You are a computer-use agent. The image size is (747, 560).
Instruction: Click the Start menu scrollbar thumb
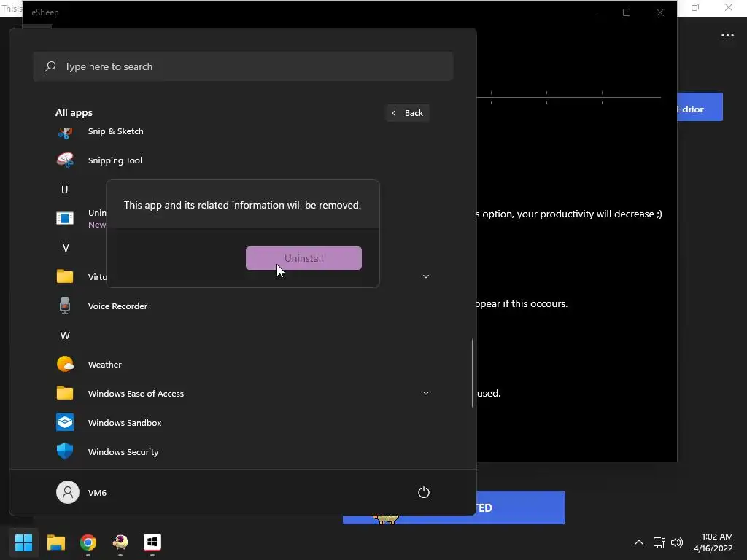473,373
